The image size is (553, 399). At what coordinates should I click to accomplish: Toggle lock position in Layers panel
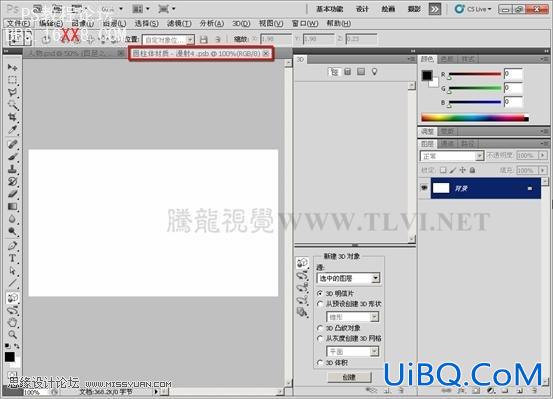[x=462, y=170]
